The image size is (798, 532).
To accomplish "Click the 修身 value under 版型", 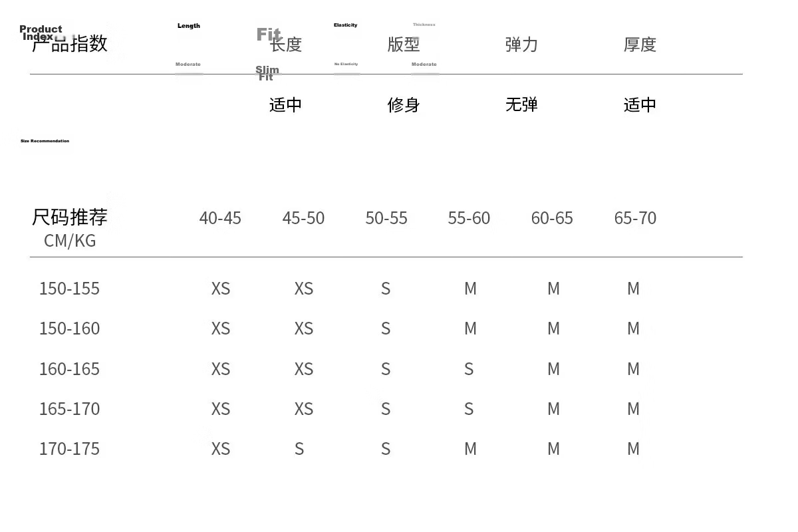I will (404, 104).
